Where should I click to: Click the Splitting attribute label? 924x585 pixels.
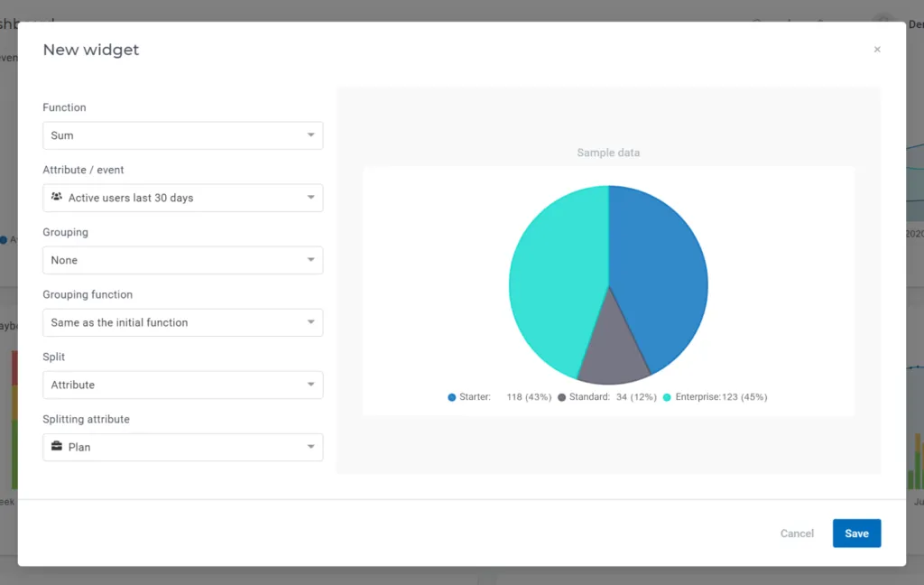[86, 419]
